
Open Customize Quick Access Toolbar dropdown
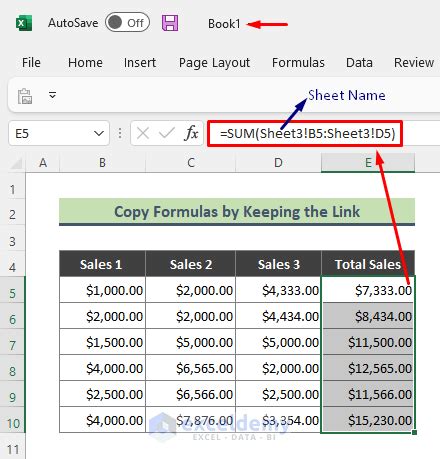tap(52, 95)
